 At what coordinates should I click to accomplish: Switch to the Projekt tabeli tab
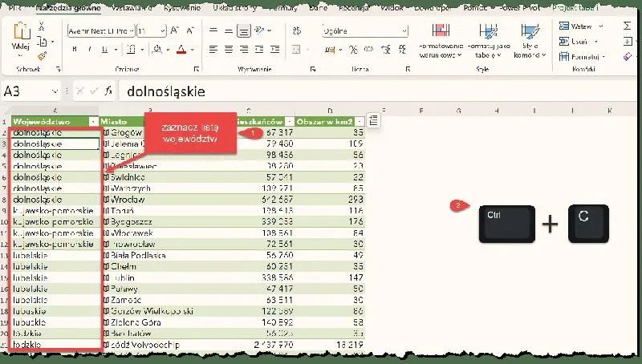pyautogui.click(x=575, y=8)
